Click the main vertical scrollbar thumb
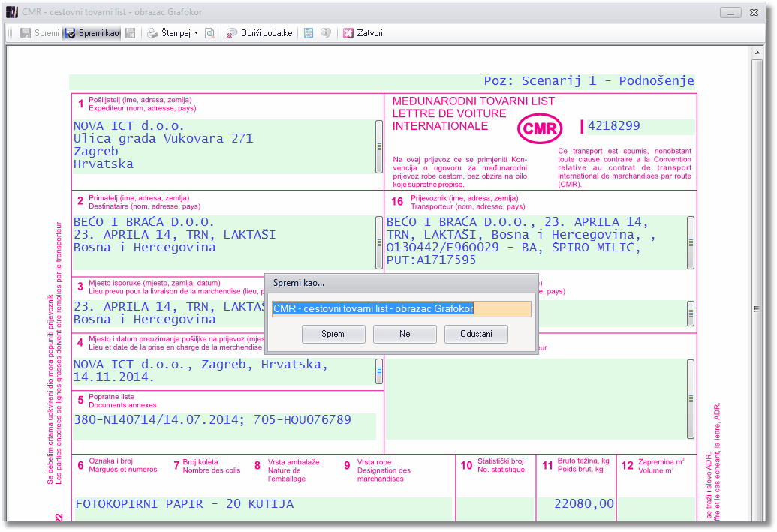The height and width of the screenshot is (532, 777). point(757,309)
